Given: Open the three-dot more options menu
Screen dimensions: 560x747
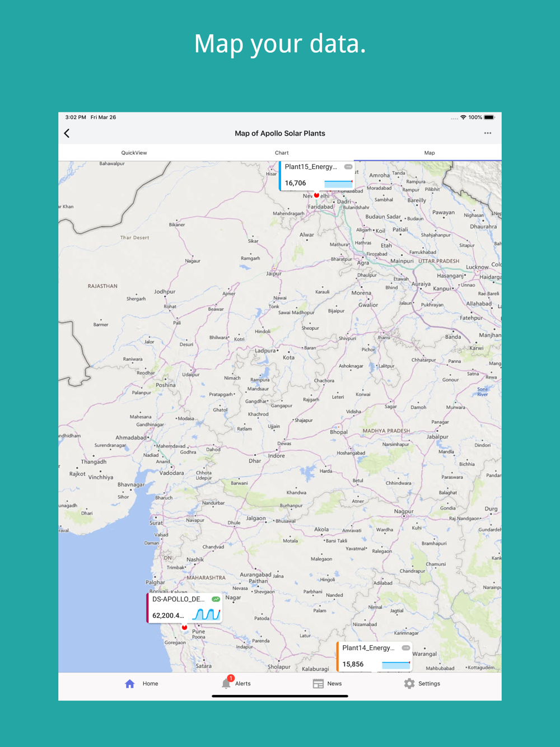Looking at the screenshot, I should [488, 133].
